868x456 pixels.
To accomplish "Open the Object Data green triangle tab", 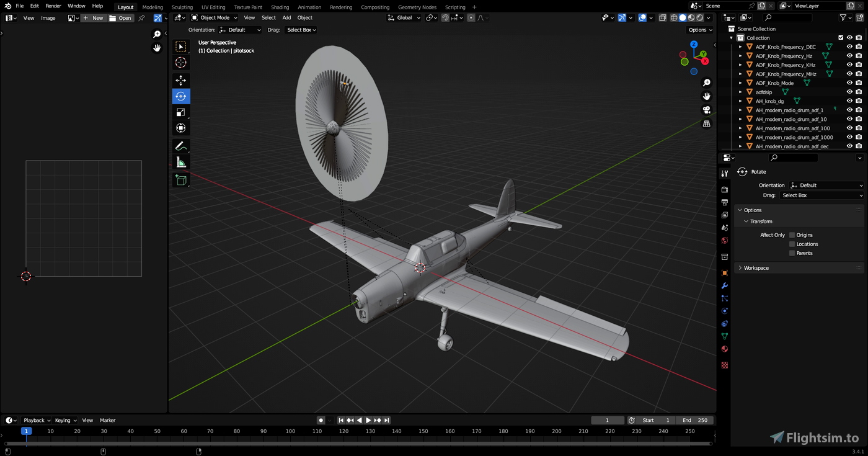I will [724, 336].
